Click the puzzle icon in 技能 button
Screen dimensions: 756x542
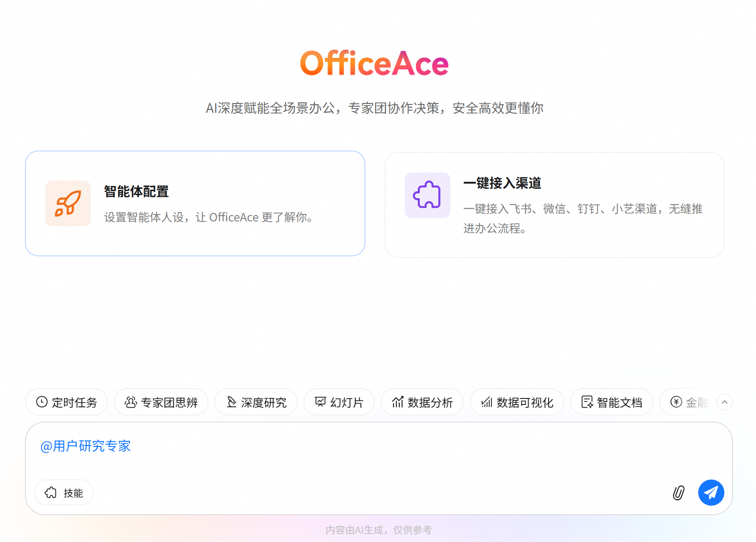coord(51,493)
